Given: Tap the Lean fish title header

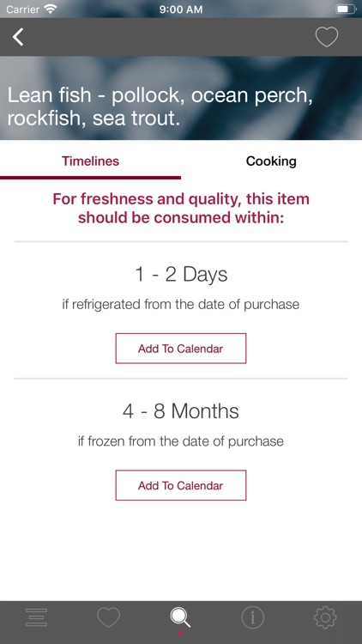Looking at the screenshot, I should (x=160, y=106).
